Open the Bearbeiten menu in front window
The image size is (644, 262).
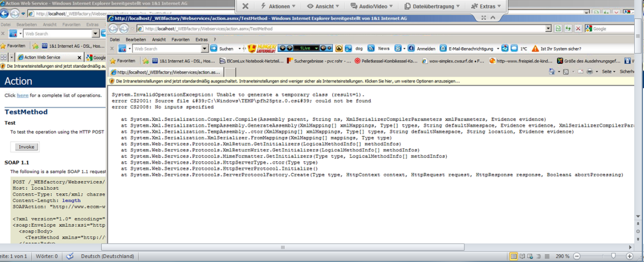point(136,39)
